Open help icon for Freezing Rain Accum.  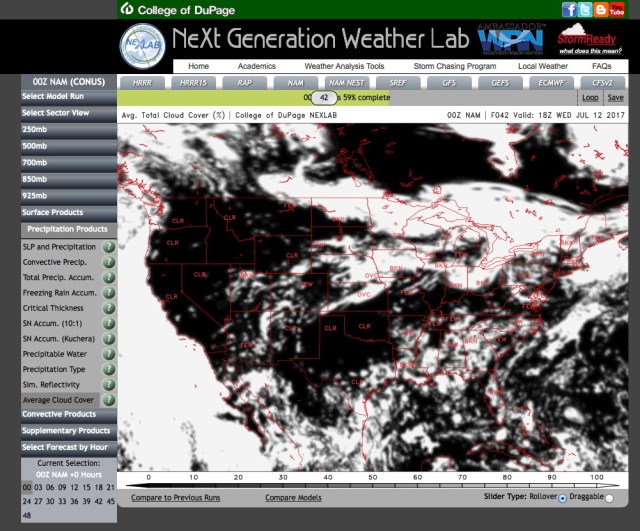point(109,293)
